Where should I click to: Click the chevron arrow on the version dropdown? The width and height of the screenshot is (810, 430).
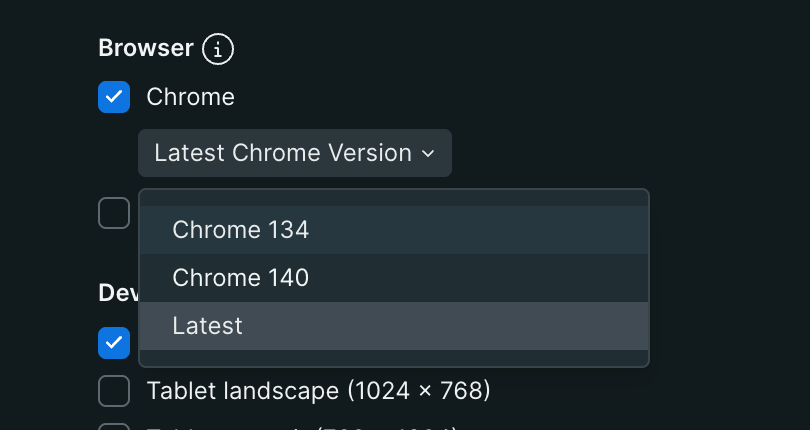tap(428, 154)
